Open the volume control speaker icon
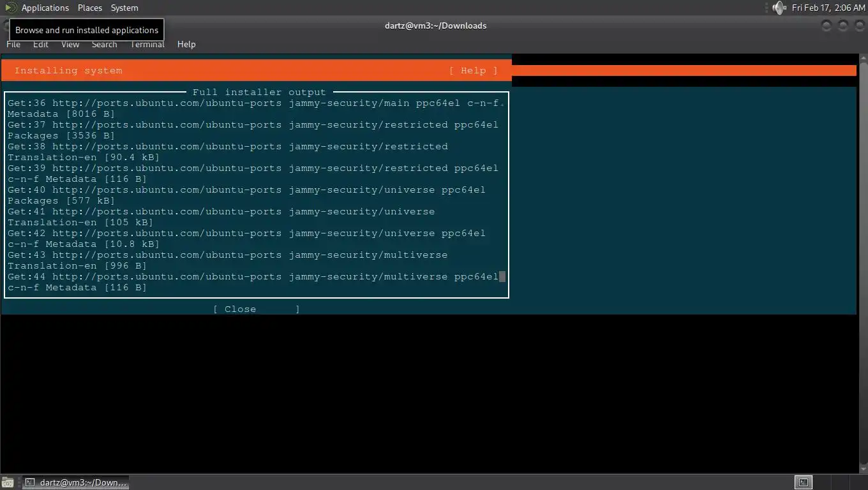Image resolution: width=868 pixels, height=490 pixels. 778,8
